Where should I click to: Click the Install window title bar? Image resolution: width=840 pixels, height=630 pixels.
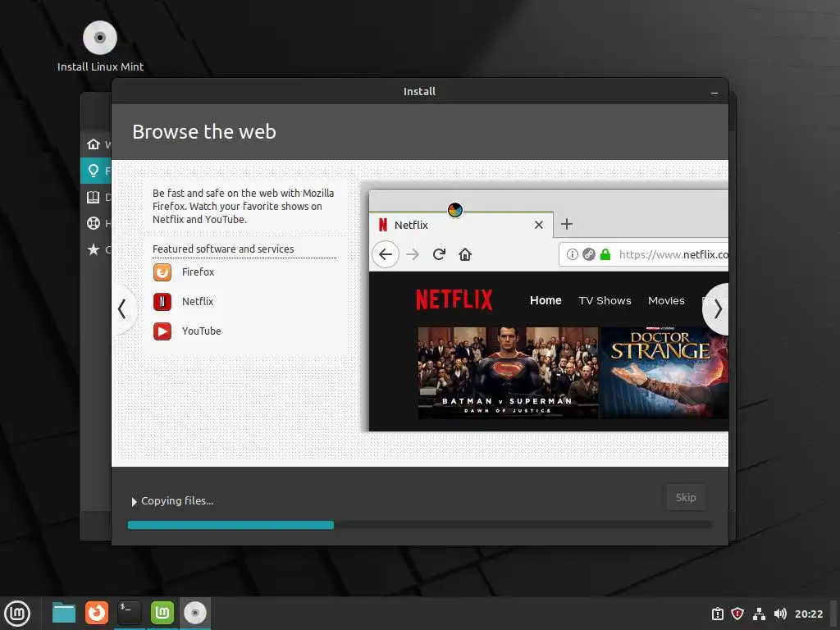coord(419,92)
